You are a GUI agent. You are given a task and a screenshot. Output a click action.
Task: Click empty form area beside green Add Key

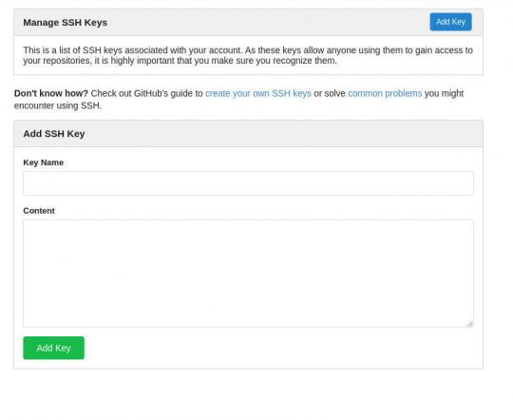(278, 348)
